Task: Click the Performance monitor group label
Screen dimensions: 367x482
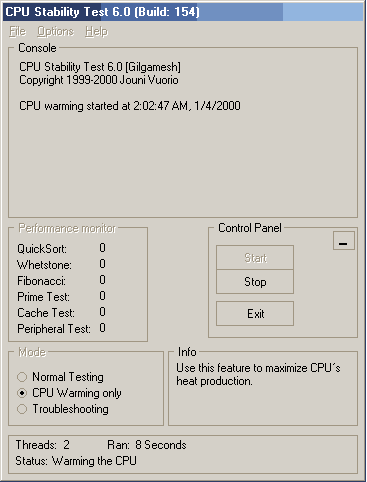Action: coord(67,228)
